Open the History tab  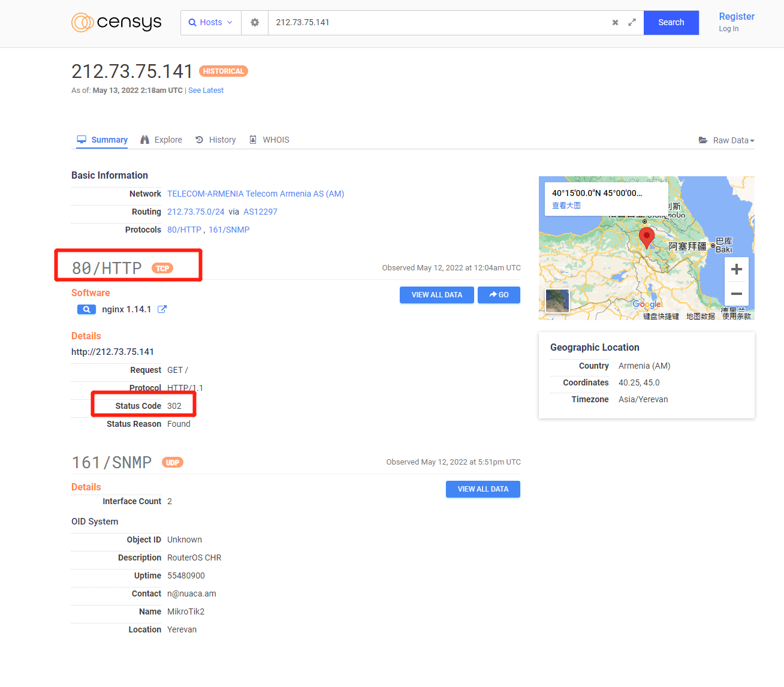[x=216, y=140]
